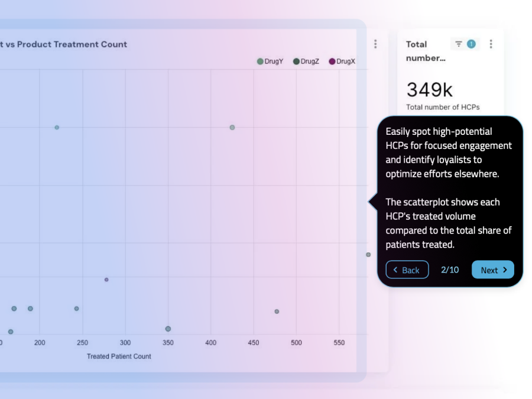Click the Product Treatment Count chart title
The image size is (532, 399).
(64, 44)
